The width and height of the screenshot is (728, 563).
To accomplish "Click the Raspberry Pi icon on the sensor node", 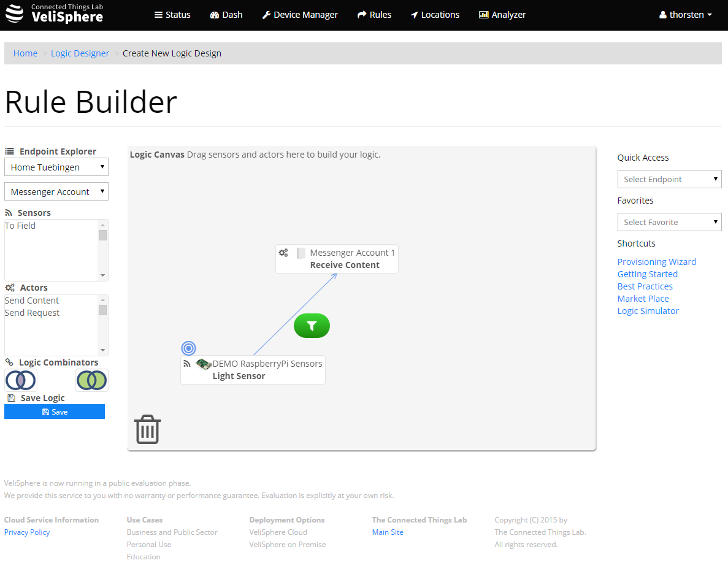I will 203,363.
